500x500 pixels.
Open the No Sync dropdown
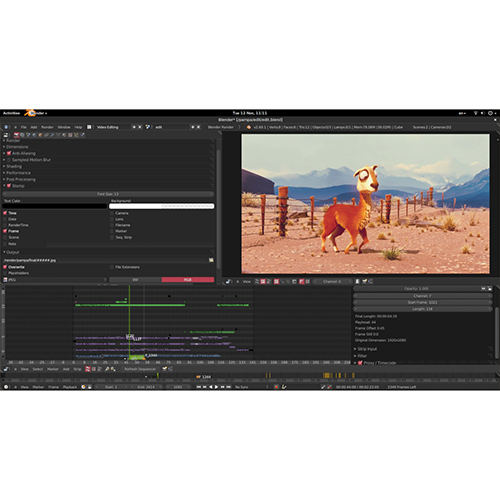click(x=251, y=387)
